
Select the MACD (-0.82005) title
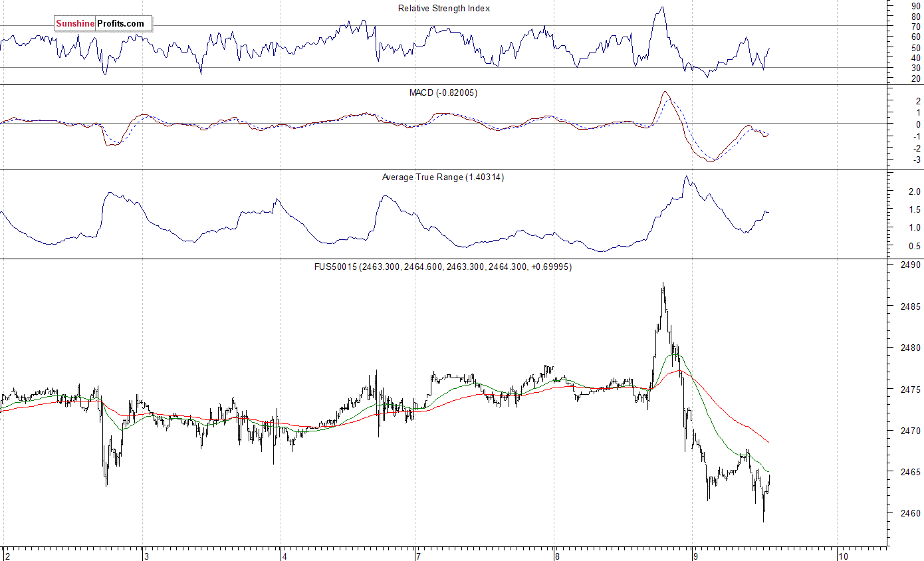(x=443, y=92)
